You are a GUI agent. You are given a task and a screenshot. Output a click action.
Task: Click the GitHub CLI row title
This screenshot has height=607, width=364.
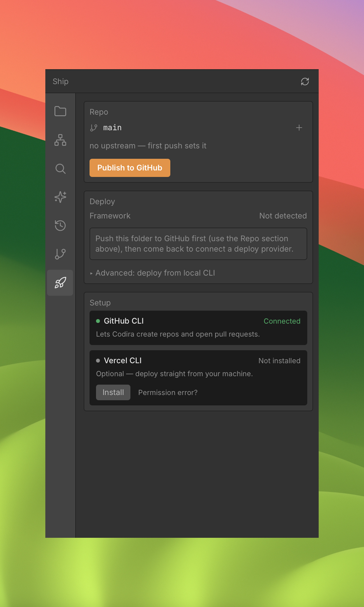(124, 321)
